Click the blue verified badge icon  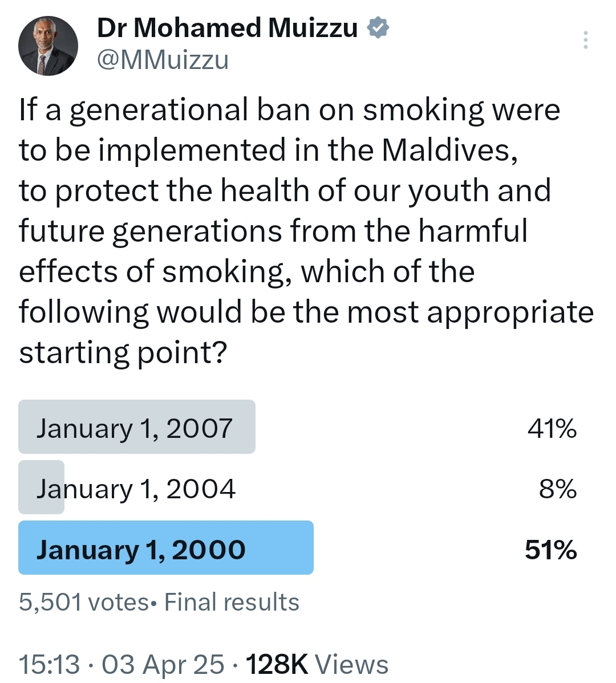tap(378, 27)
